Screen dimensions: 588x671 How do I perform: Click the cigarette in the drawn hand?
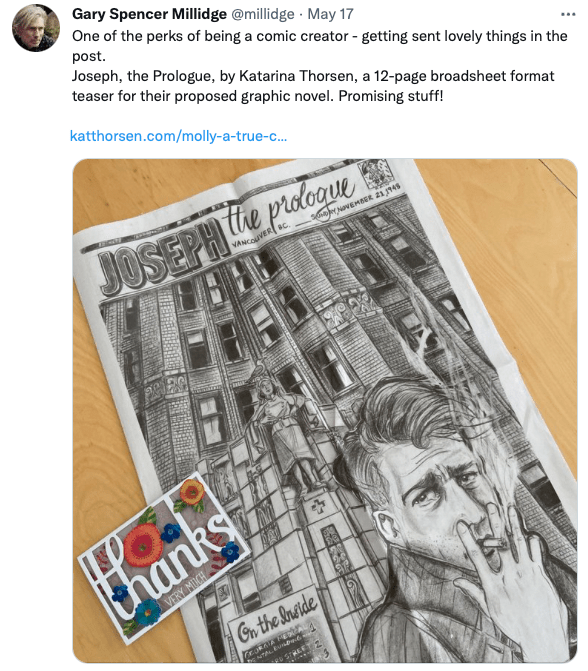click(x=494, y=544)
